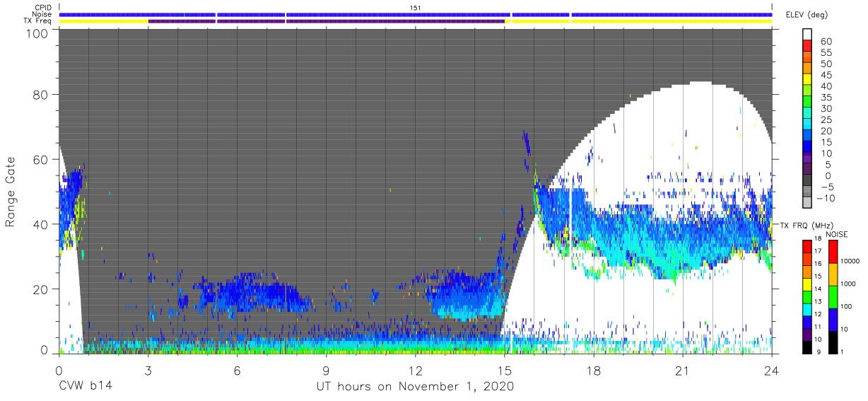Viewport: 868px width, 401px height.
Task: Click y-axis tick label '60'
Action: tap(41, 160)
